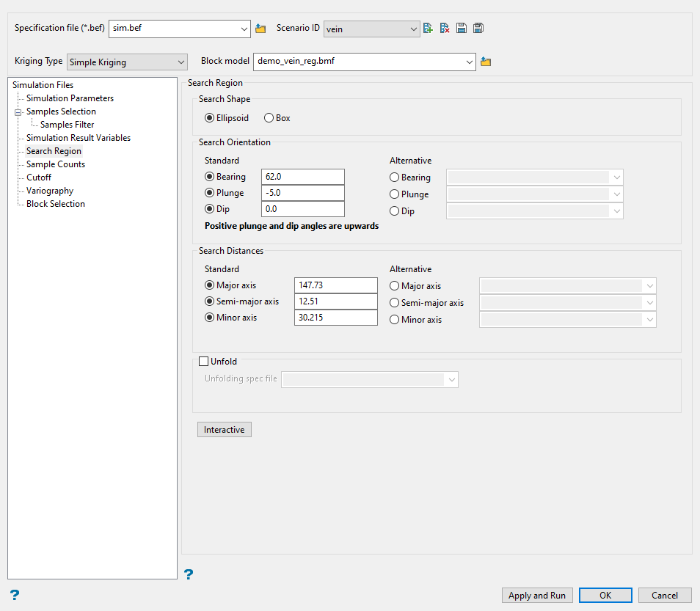The height and width of the screenshot is (611, 700).
Task: Open help from the bottom-left question mark
Action: [x=14, y=594]
